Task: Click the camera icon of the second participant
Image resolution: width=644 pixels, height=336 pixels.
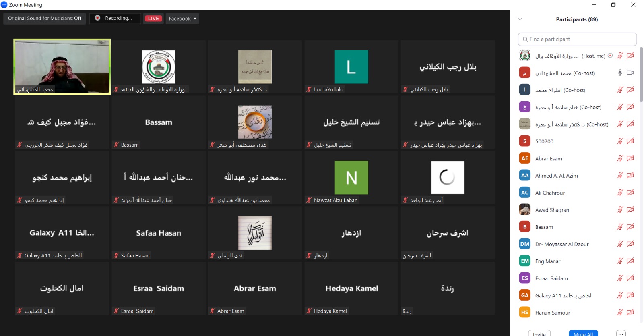Action: pyautogui.click(x=630, y=73)
